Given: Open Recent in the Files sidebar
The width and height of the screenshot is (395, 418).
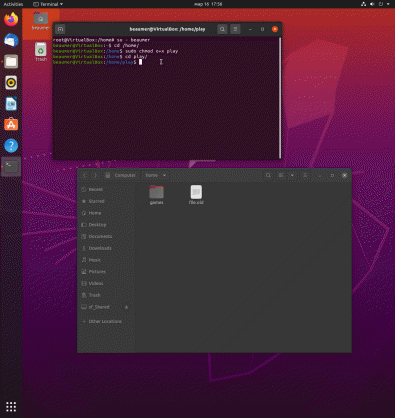Looking at the screenshot, I should pyautogui.click(x=106, y=189).
